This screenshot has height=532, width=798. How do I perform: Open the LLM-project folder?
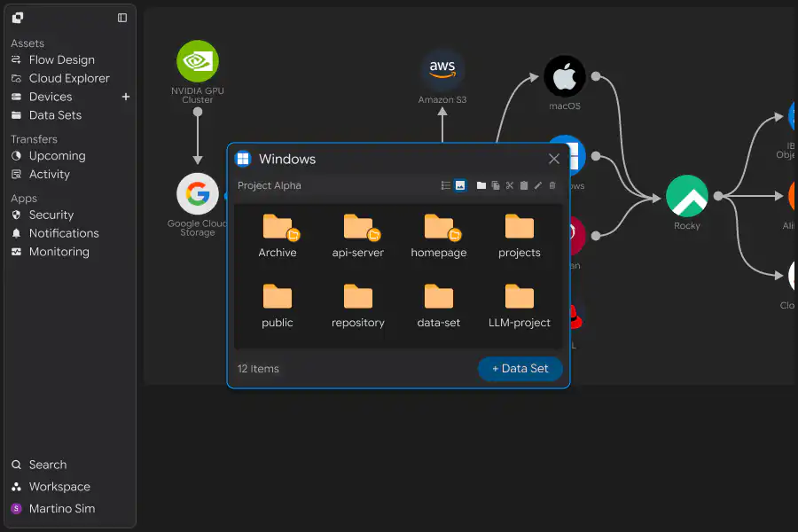coord(519,306)
